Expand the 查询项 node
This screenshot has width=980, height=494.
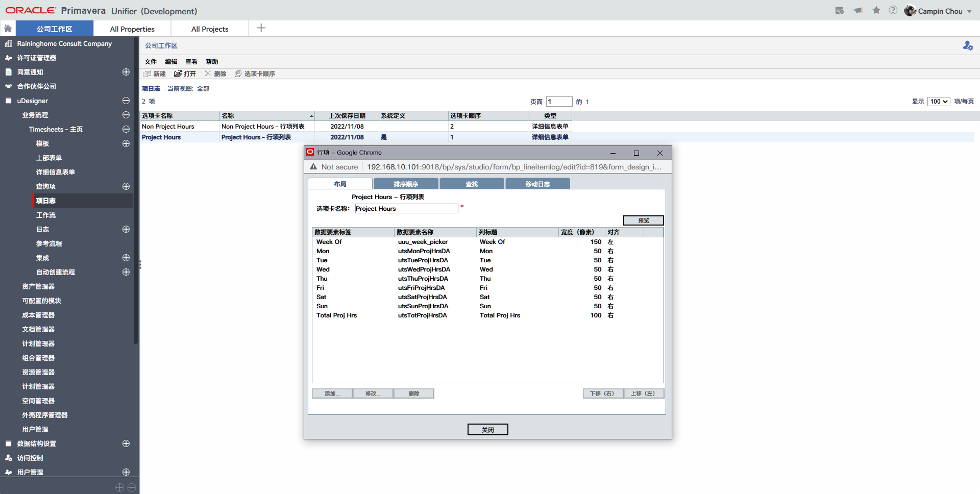click(x=126, y=187)
